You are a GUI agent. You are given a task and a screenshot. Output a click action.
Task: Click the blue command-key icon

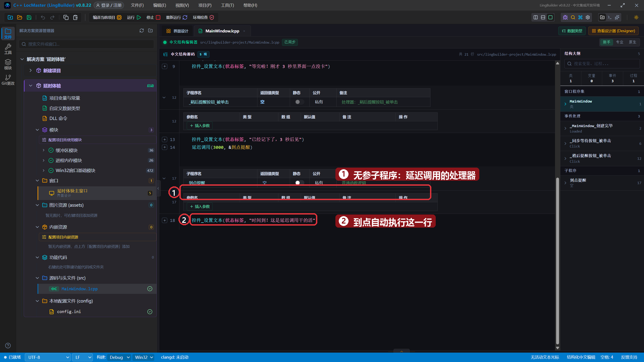(x=580, y=17)
